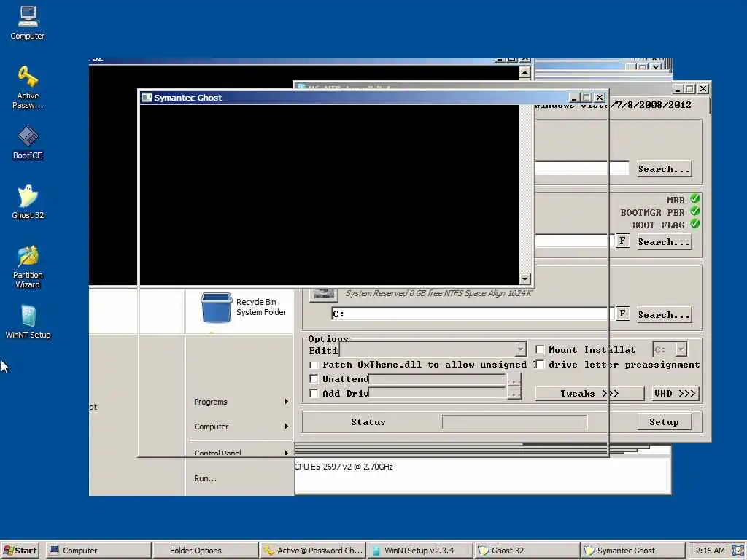Enable Mount Installation drive checkbox

pos(540,349)
